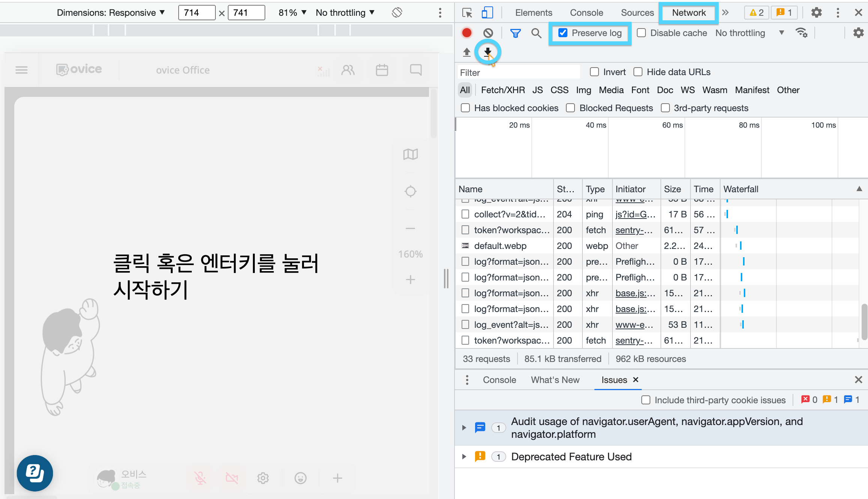Toggle Waterfall column sort arrow

tap(859, 189)
